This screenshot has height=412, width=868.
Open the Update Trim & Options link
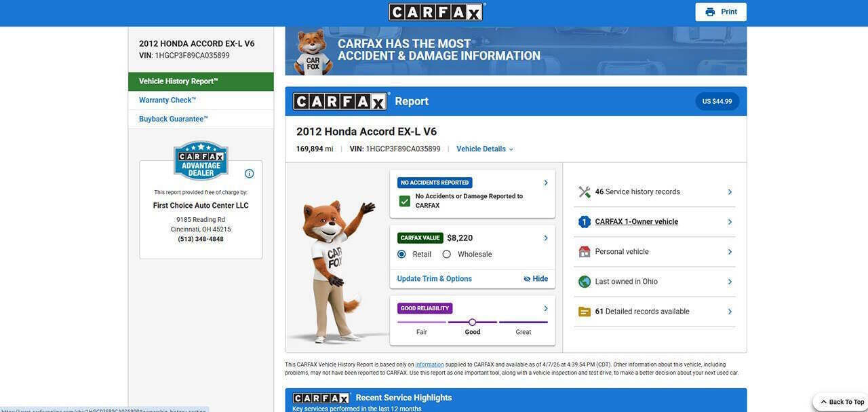435,279
